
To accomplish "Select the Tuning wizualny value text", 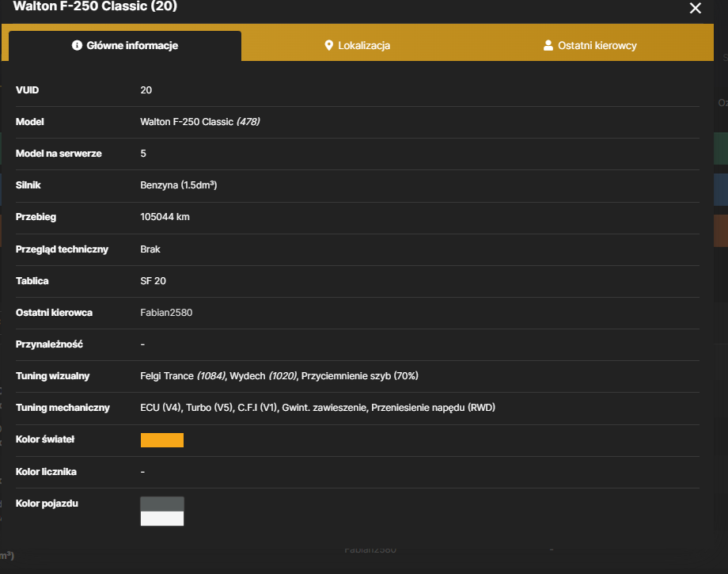I will click(x=279, y=376).
